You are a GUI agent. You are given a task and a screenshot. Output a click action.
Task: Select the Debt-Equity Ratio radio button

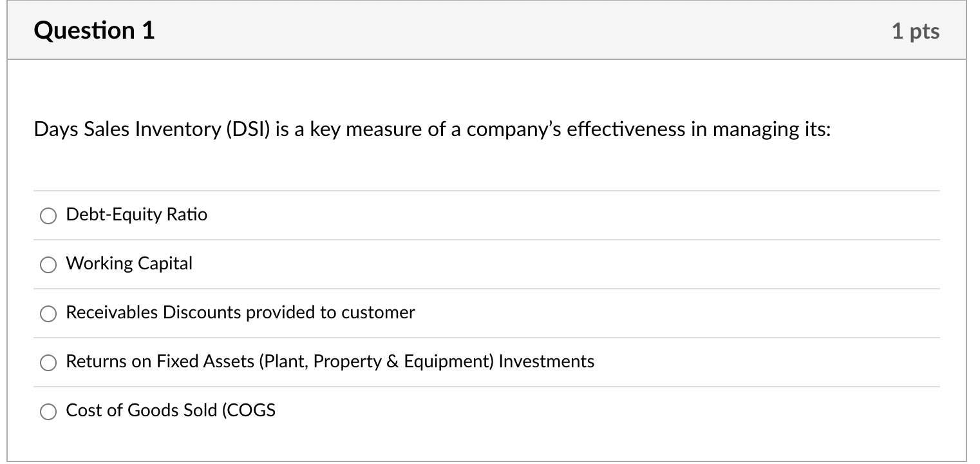(48, 216)
